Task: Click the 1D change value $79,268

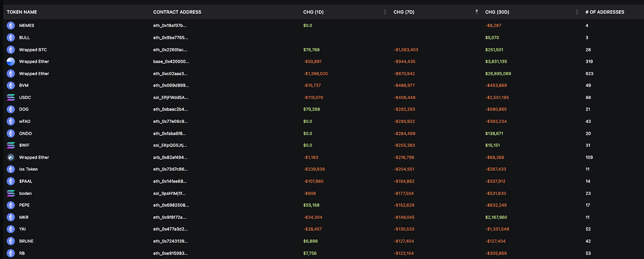Action: pos(311,110)
